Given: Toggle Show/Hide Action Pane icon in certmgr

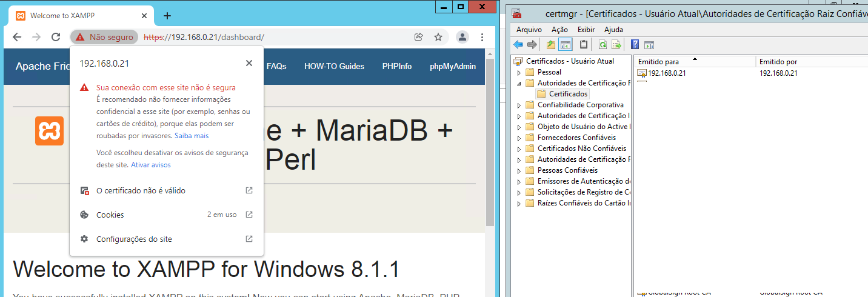Looking at the screenshot, I should pos(649,44).
